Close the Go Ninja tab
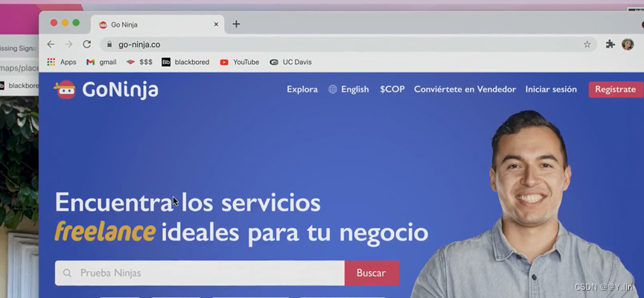Screen dimensions: 644x298 pos(216,25)
